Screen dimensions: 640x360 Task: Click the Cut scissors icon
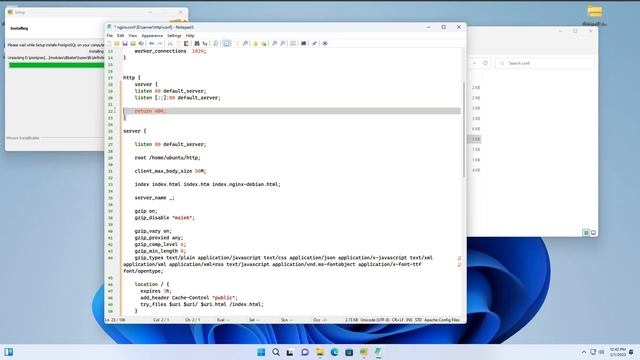[x=170, y=43]
